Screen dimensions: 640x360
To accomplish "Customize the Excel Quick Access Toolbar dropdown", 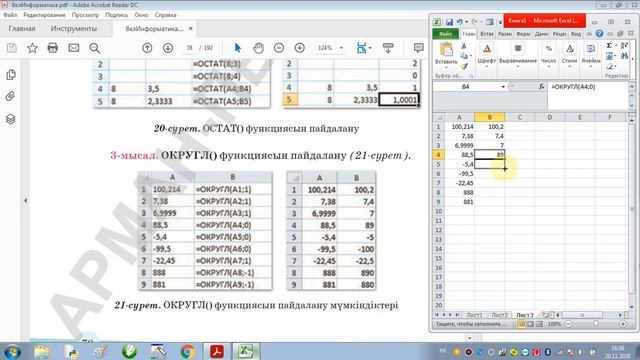I will (x=500, y=22).
